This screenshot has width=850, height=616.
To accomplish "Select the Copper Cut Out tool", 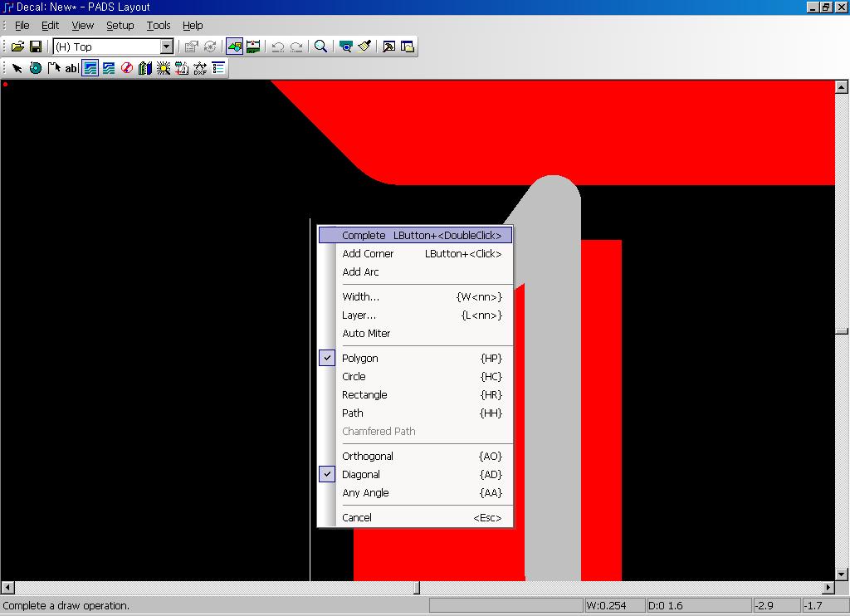I will coord(109,68).
